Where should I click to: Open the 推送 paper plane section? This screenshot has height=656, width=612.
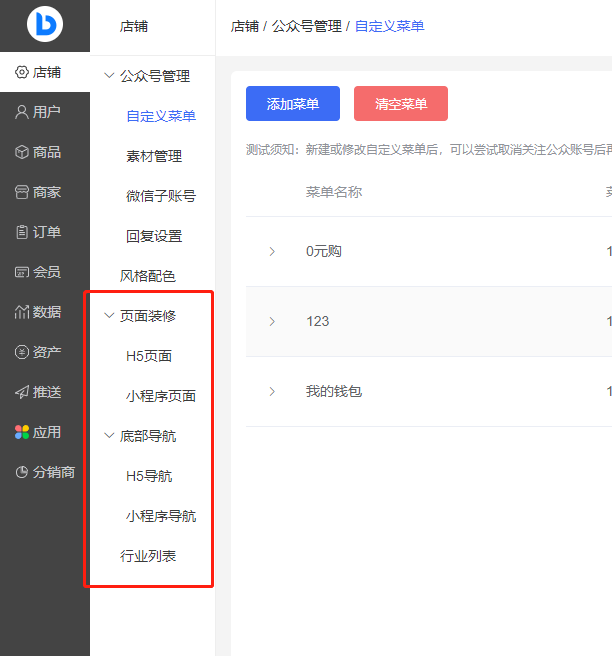[x=22, y=392]
